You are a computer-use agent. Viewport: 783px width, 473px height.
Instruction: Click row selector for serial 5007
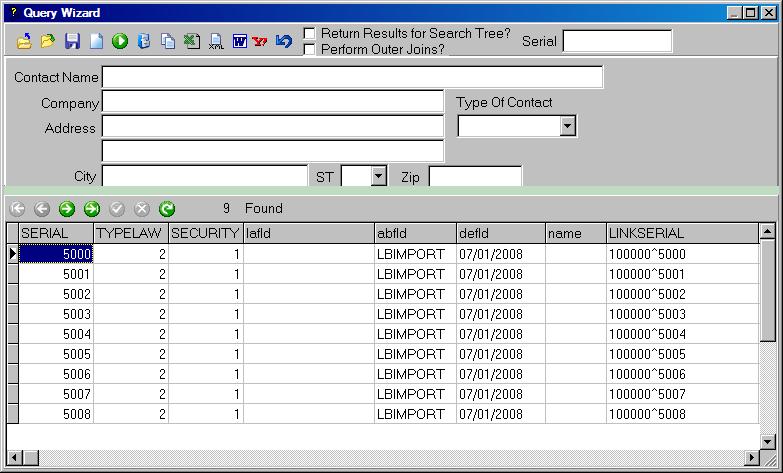12,394
